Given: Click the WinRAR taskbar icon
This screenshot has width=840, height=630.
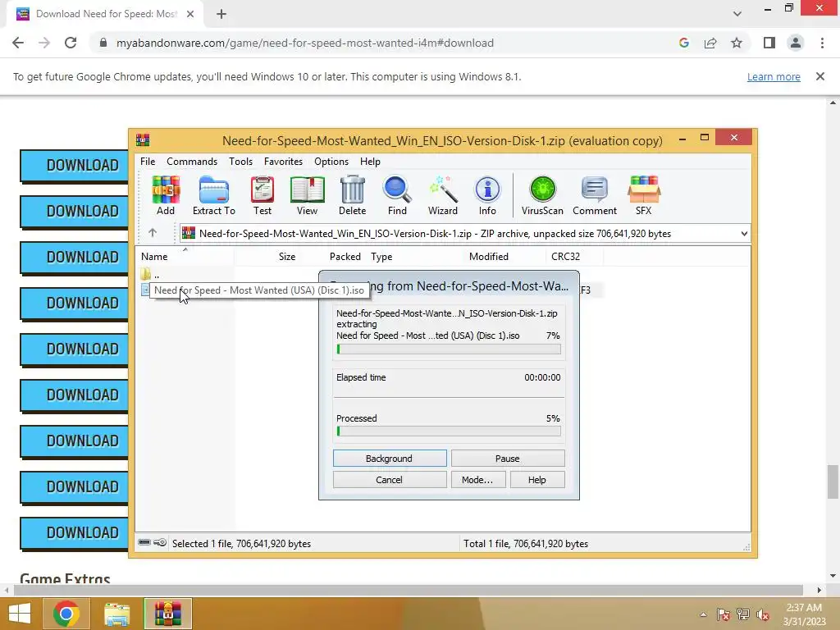Looking at the screenshot, I should point(167,614).
